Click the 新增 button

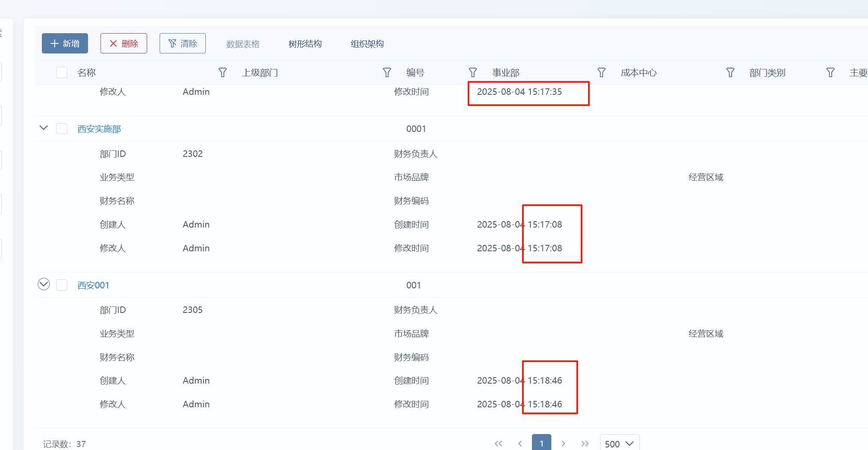[x=65, y=44]
